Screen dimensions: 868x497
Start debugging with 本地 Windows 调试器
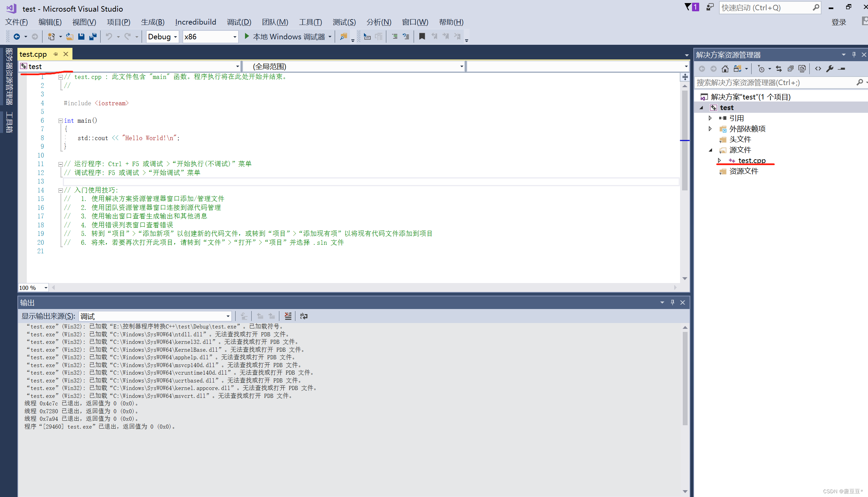click(287, 37)
